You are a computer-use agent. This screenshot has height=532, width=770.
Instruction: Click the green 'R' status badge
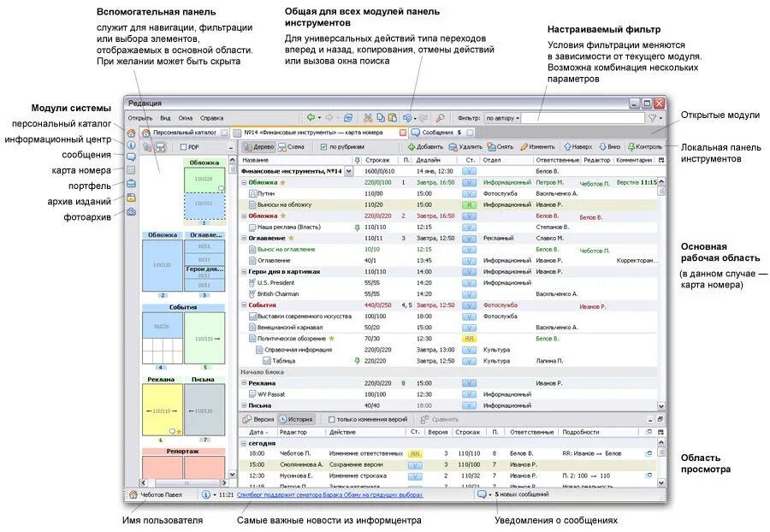pyautogui.click(x=469, y=204)
